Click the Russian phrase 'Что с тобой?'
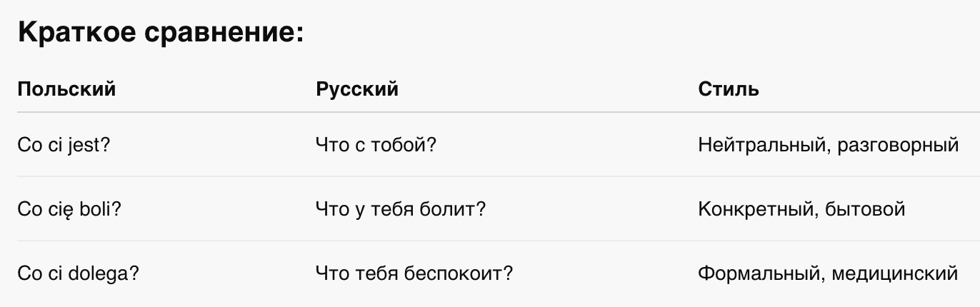Viewport: 980px width, 307px height. (x=376, y=145)
